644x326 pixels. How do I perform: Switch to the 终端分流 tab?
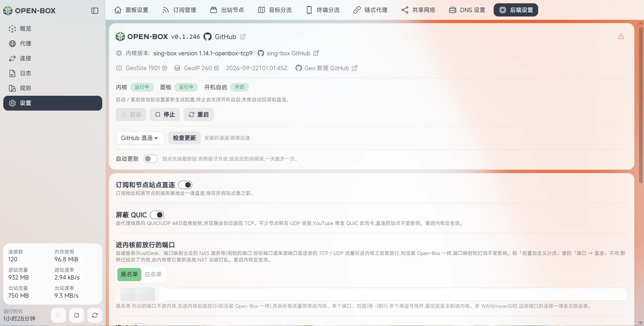323,10
